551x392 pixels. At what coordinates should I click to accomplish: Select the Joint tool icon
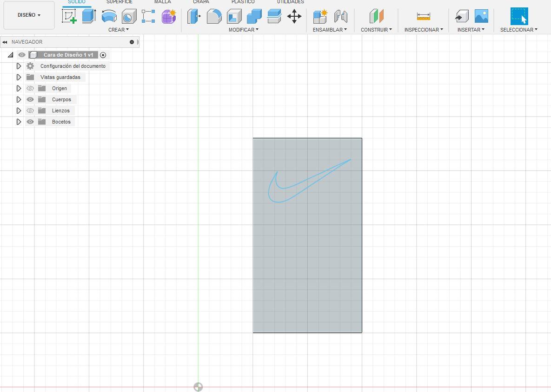click(340, 16)
